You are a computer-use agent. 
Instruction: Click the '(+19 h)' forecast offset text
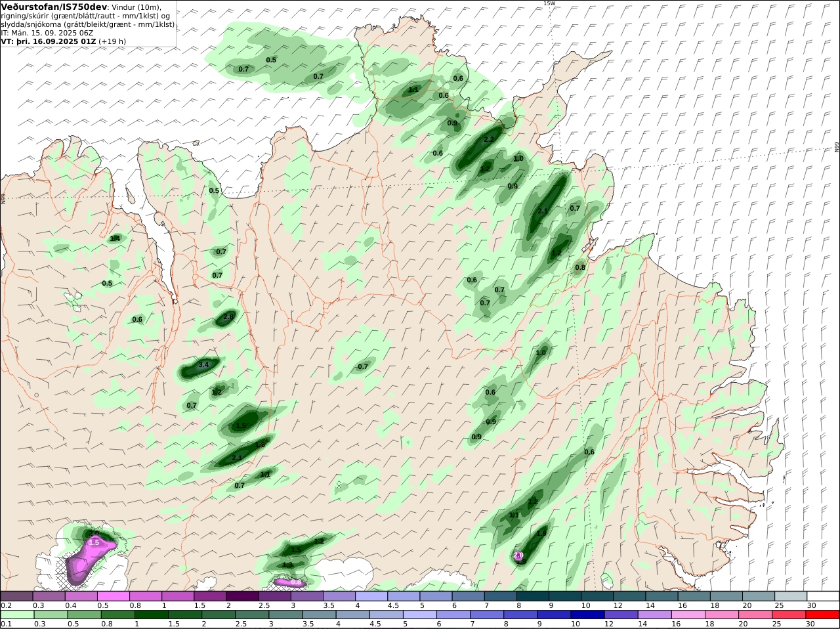click(112, 41)
